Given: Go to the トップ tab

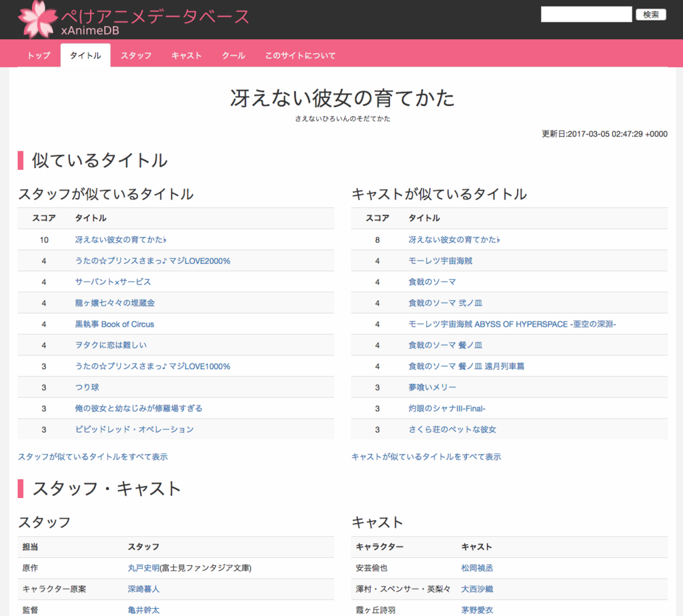Looking at the screenshot, I should click(39, 55).
